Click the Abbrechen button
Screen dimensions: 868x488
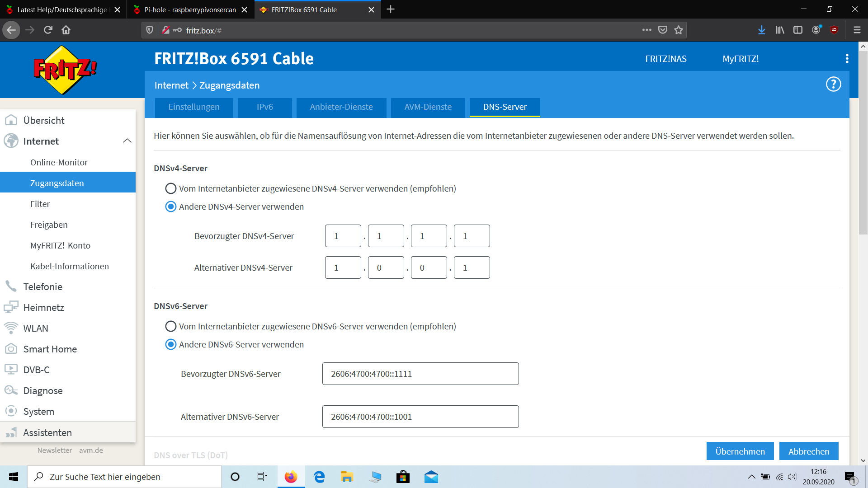[x=809, y=451]
